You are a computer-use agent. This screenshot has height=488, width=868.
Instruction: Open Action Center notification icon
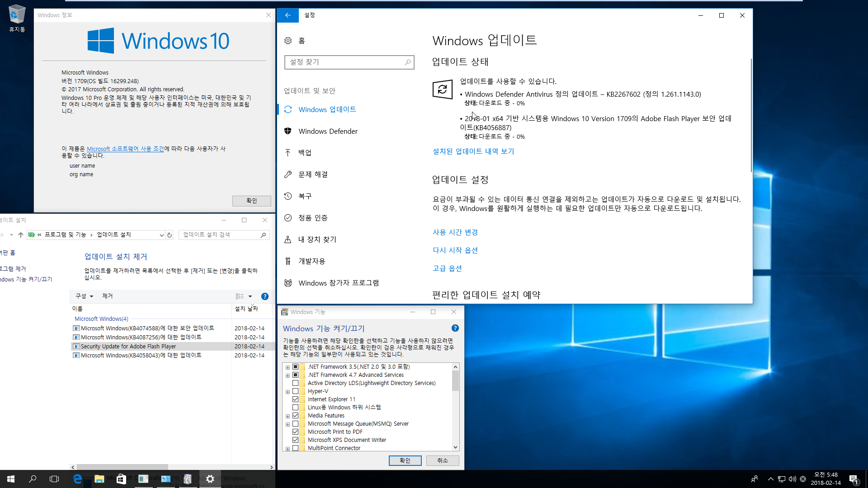[x=854, y=479]
